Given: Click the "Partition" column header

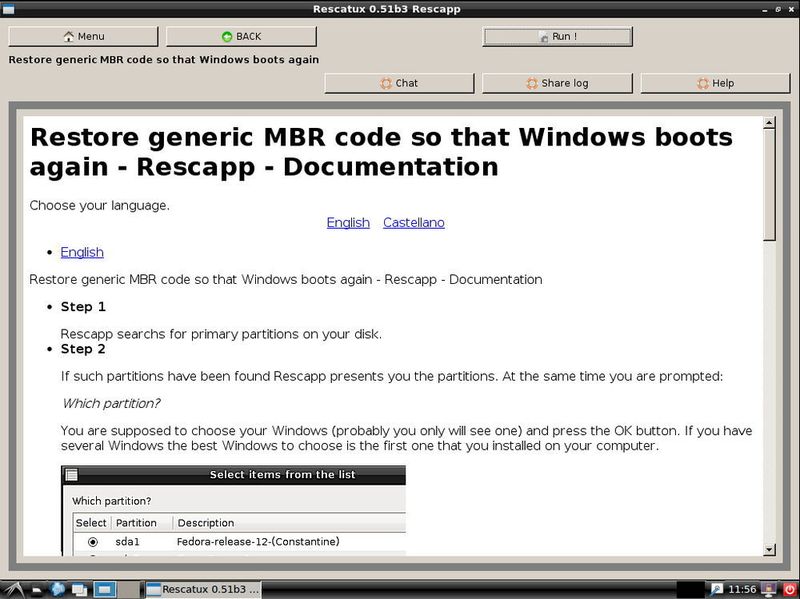Looking at the screenshot, I should (136, 523).
